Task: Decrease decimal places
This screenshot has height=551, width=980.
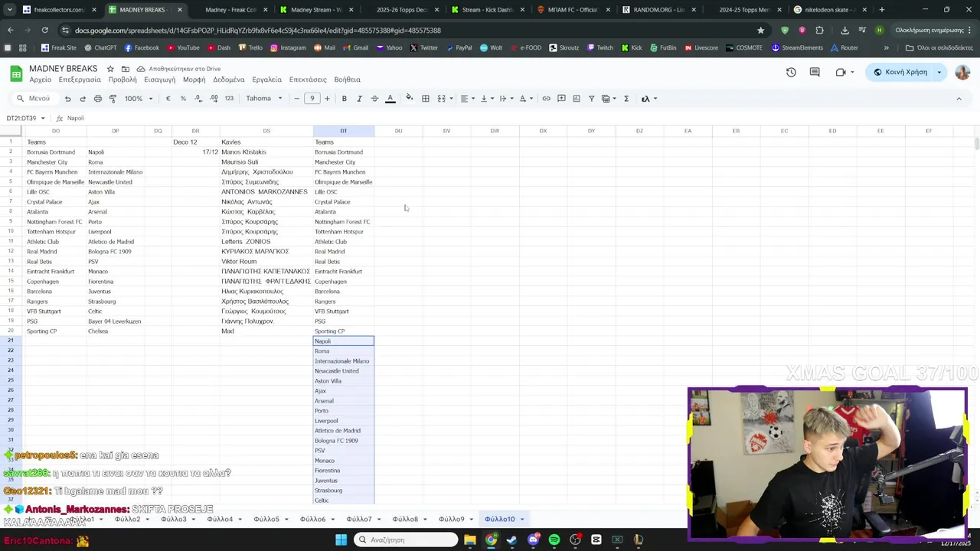Action: click(198, 99)
